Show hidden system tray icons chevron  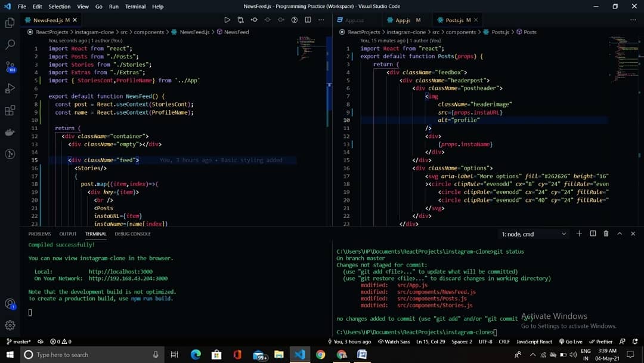coord(532,355)
